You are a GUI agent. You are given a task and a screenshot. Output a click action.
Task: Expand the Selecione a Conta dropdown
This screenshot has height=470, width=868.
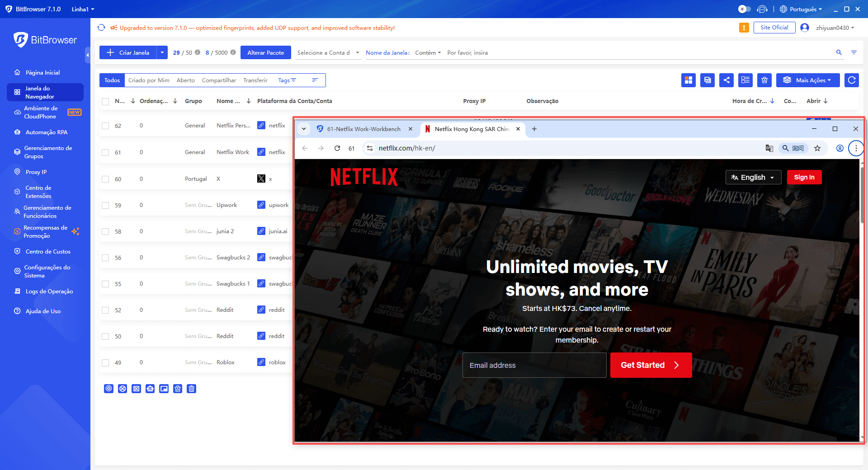(328, 52)
